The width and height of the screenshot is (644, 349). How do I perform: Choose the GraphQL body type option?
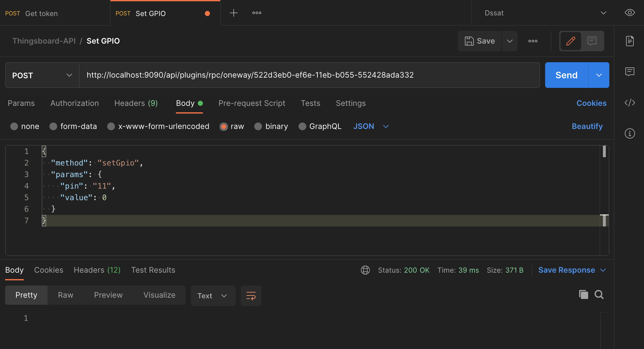[x=302, y=126]
